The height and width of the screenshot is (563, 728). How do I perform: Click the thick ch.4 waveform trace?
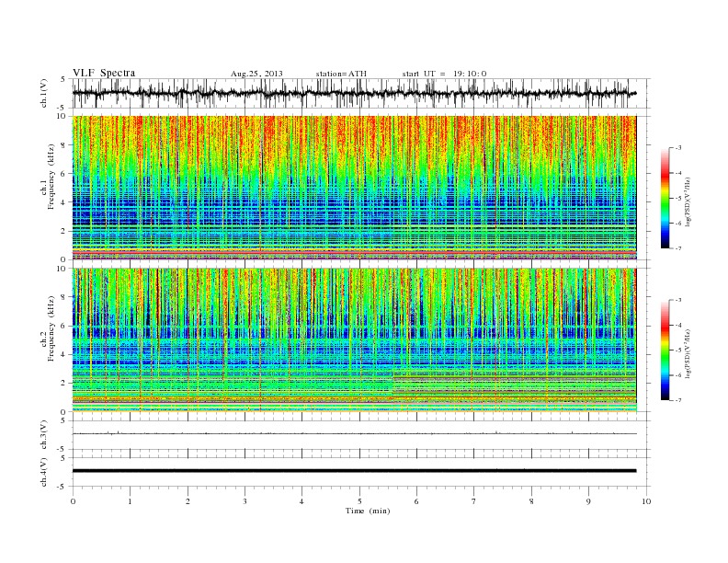coord(354,471)
